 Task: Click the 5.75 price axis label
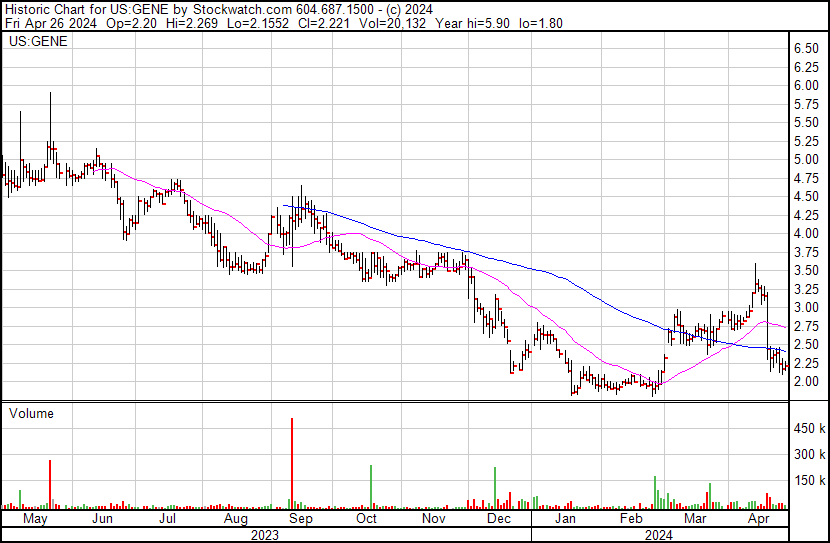point(806,104)
